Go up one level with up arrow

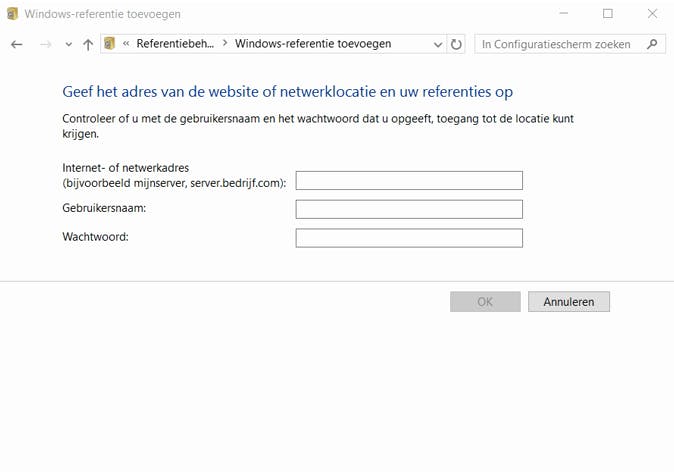tap(88, 44)
